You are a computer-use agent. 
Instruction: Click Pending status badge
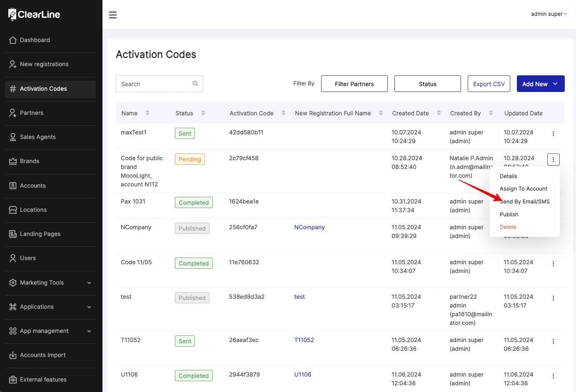tap(190, 159)
